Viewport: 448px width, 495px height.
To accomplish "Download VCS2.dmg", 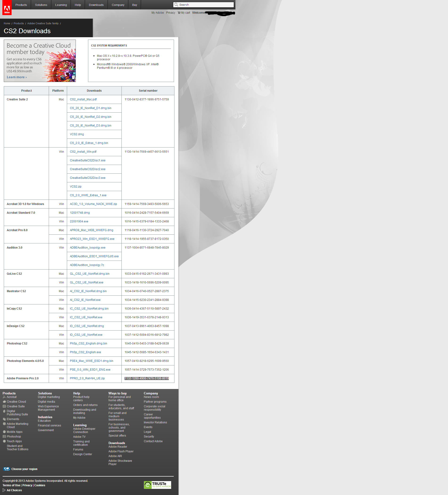I will (x=77, y=134).
